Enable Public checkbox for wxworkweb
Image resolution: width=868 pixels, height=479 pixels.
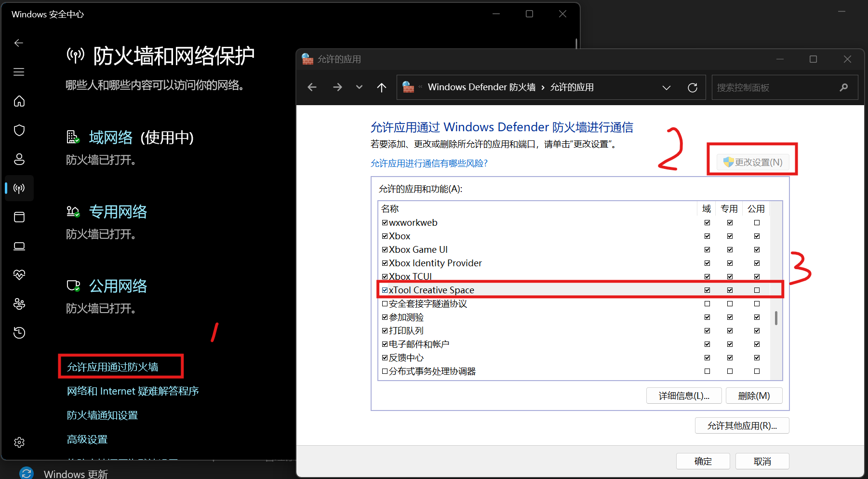click(757, 222)
